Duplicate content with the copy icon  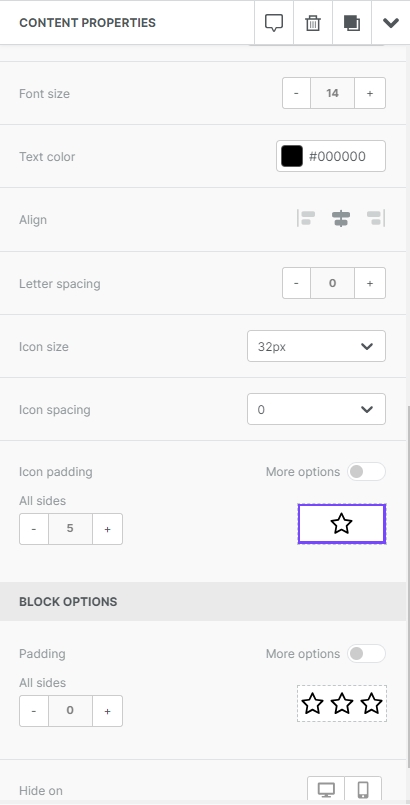[x=352, y=23]
